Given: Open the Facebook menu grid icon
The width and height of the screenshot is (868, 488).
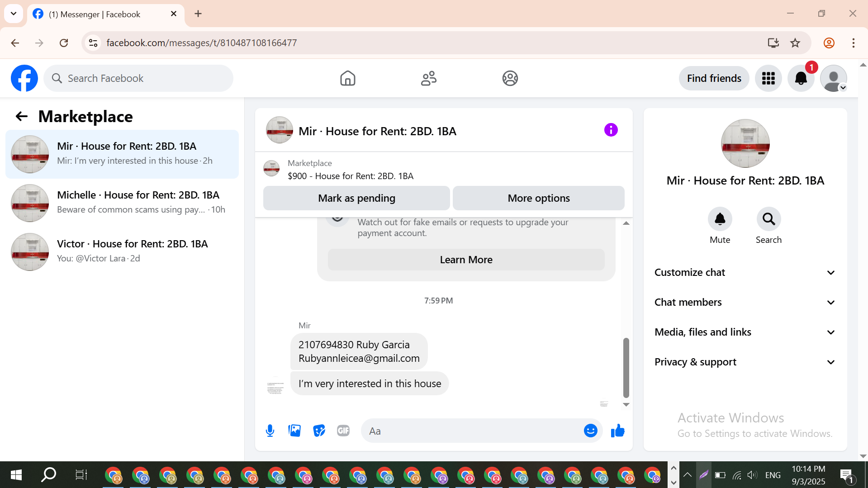Looking at the screenshot, I should [768, 78].
